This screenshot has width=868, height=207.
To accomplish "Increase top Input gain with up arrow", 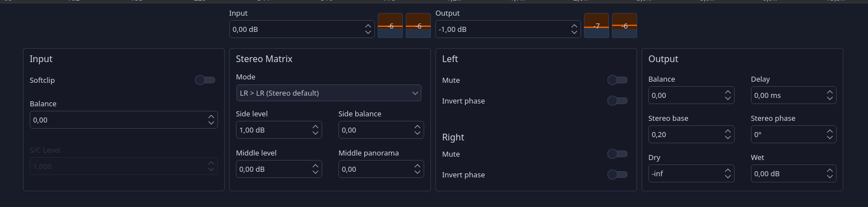I will [x=368, y=26].
